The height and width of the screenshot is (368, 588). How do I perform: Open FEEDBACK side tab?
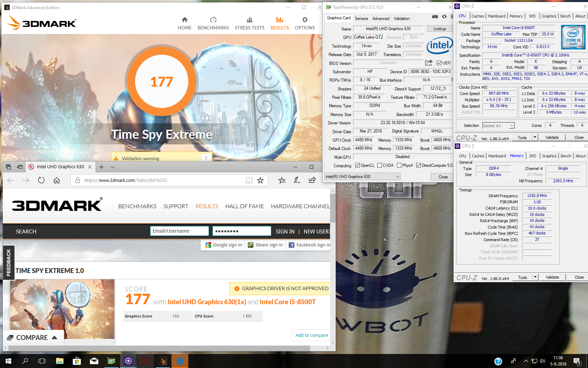click(8, 262)
